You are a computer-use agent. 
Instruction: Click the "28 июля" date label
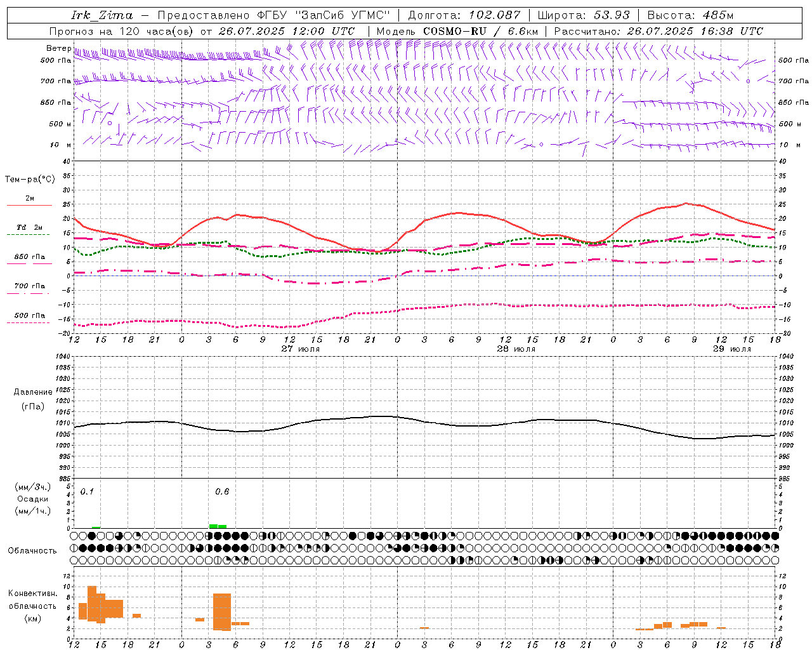[x=516, y=349]
